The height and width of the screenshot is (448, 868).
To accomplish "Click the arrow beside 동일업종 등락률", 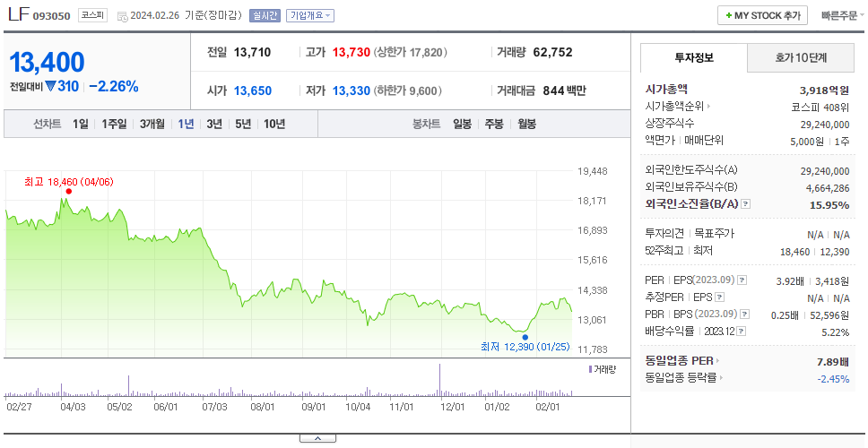I will click(x=721, y=378).
